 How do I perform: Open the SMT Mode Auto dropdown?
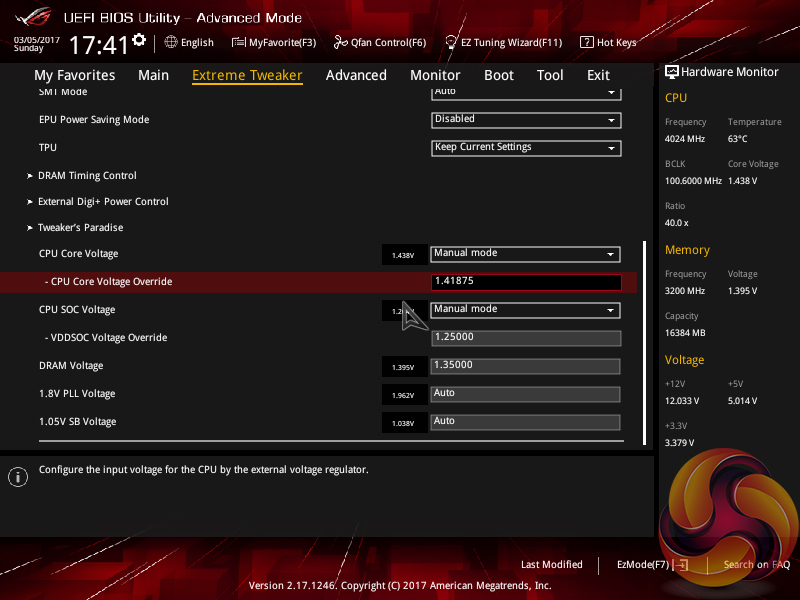click(526, 93)
